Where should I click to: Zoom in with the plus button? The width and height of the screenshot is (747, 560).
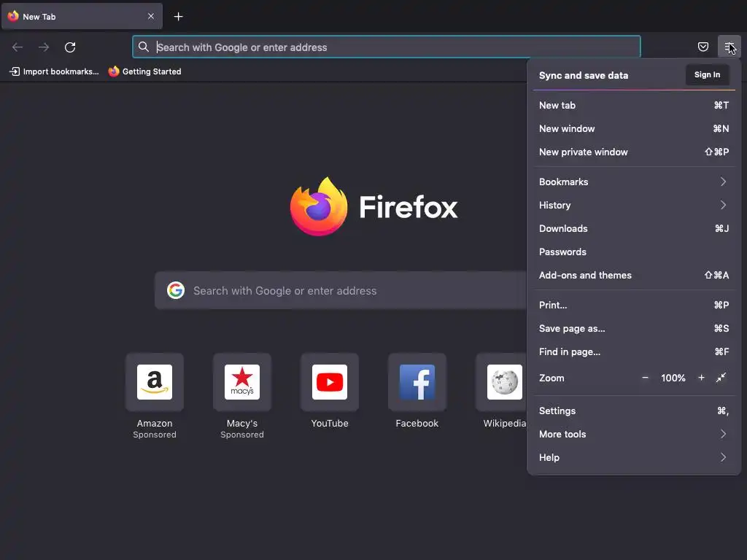coord(701,378)
